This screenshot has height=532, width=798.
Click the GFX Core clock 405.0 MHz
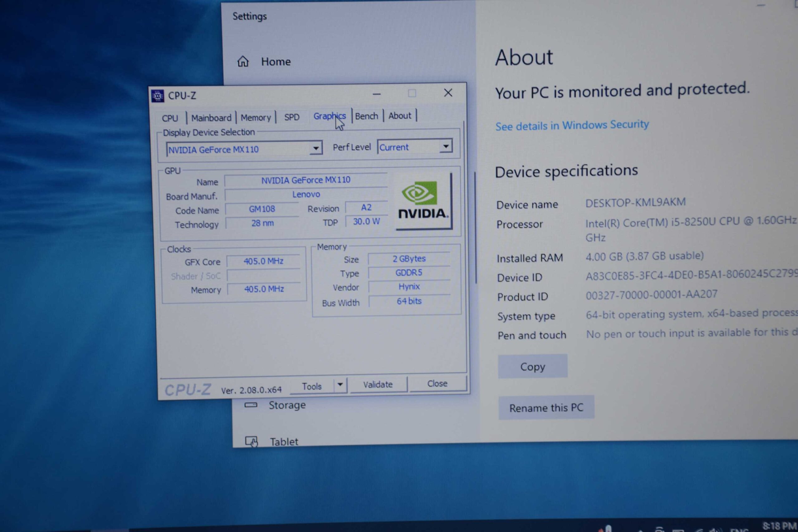[264, 261]
